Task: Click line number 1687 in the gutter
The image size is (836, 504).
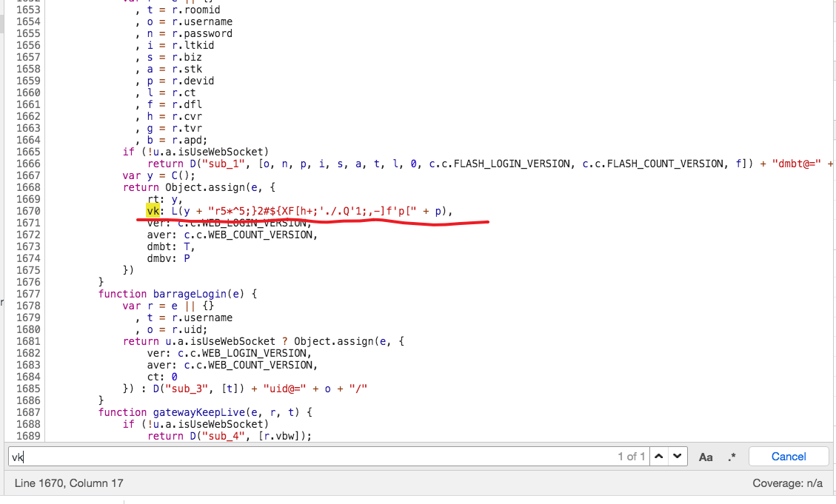Action: point(28,412)
